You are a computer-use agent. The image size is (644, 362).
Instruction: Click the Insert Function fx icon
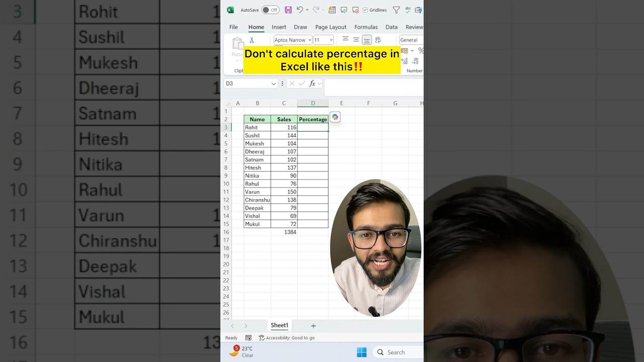tap(312, 83)
